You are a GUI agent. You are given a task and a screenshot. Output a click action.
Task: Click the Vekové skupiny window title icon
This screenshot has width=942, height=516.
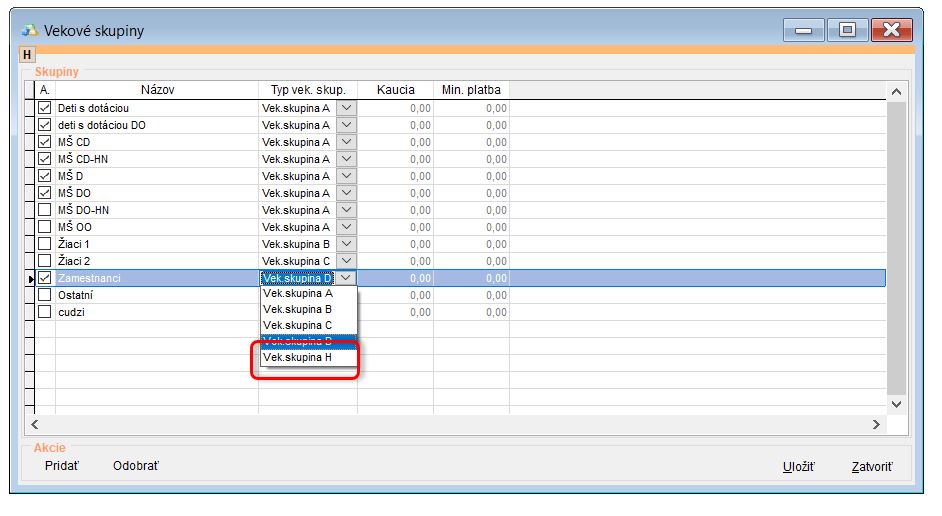[x=29, y=31]
